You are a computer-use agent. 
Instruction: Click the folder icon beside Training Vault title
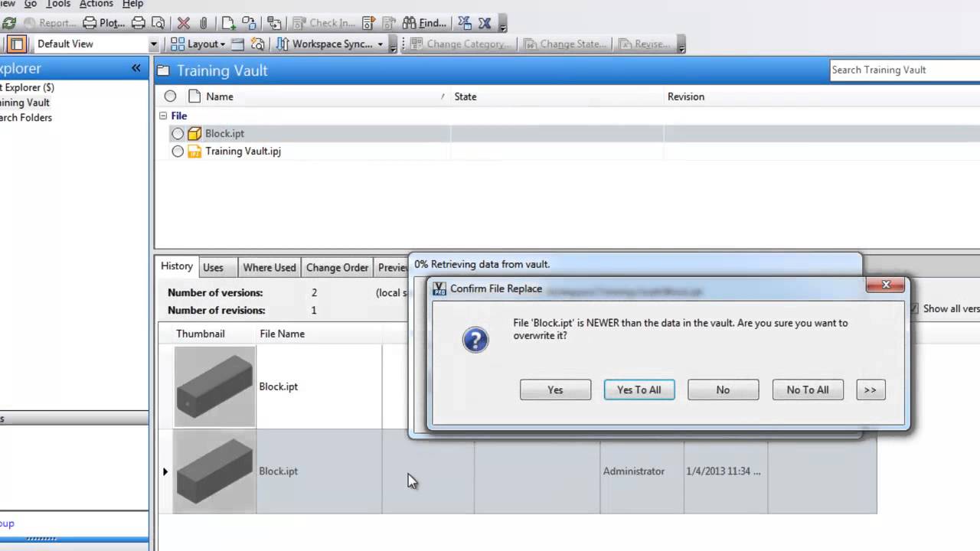(163, 70)
